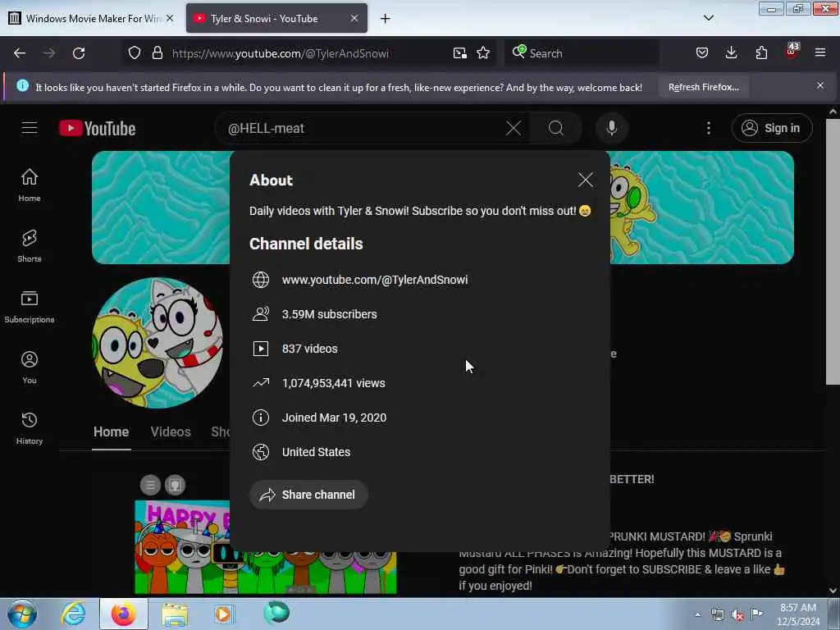Click the HAPPY video thumbnail
The width and height of the screenshot is (840, 630).
pos(265,547)
